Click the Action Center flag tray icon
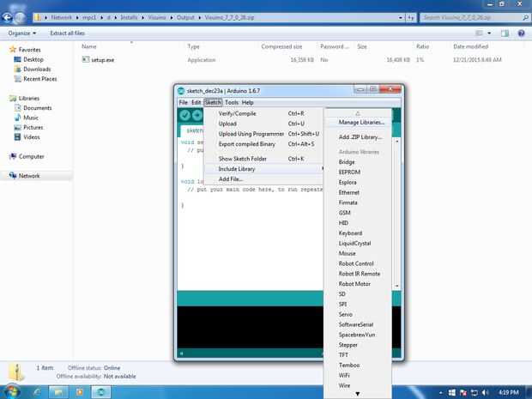 [463, 392]
